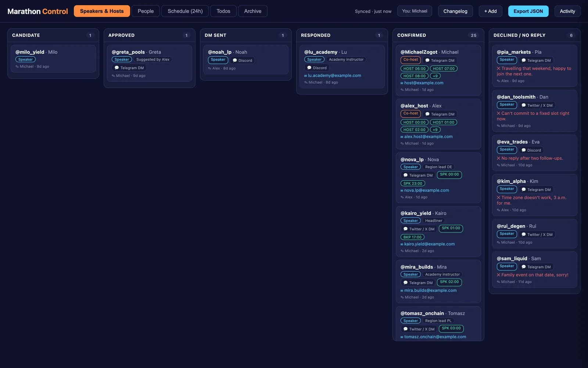
Task: Click the 'Suggested by Alex' tag
Action: pyautogui.click(x=153, y=60)
